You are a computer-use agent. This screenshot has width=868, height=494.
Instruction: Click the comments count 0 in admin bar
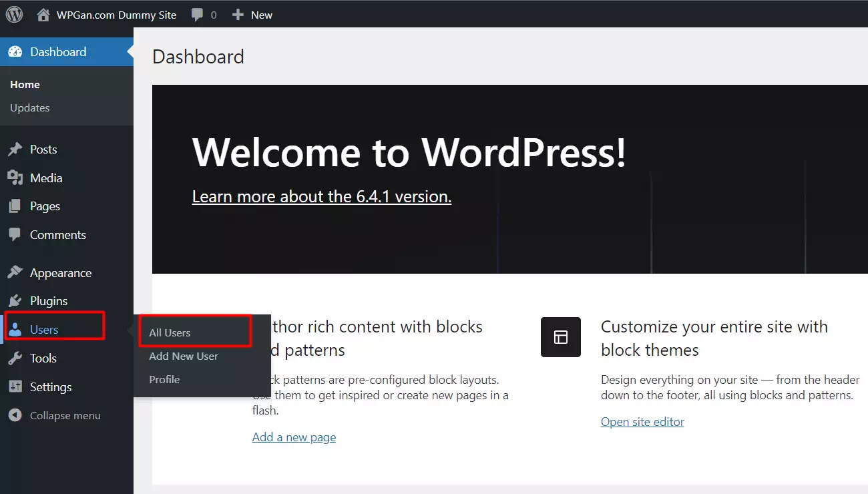coord(214,15)
